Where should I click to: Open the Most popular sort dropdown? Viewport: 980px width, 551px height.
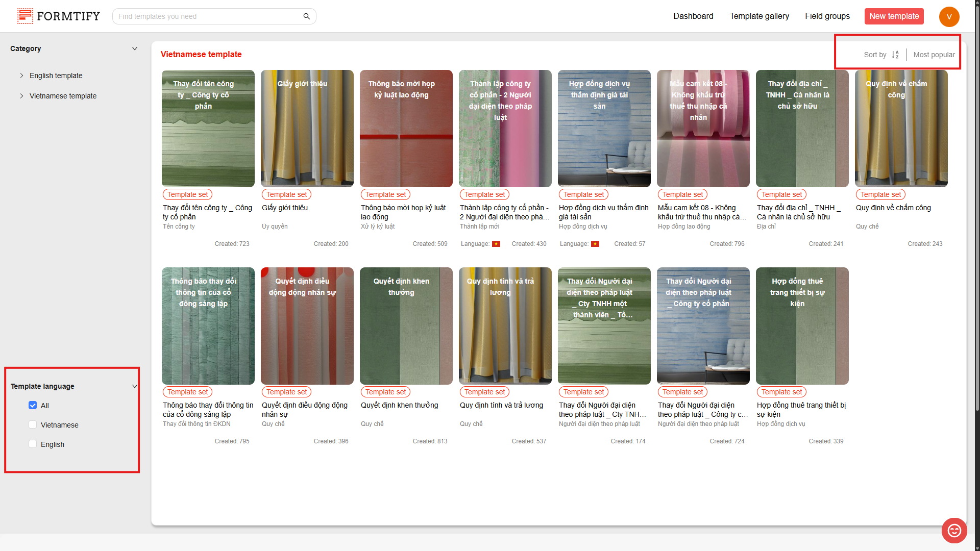(x=934, y=55)
